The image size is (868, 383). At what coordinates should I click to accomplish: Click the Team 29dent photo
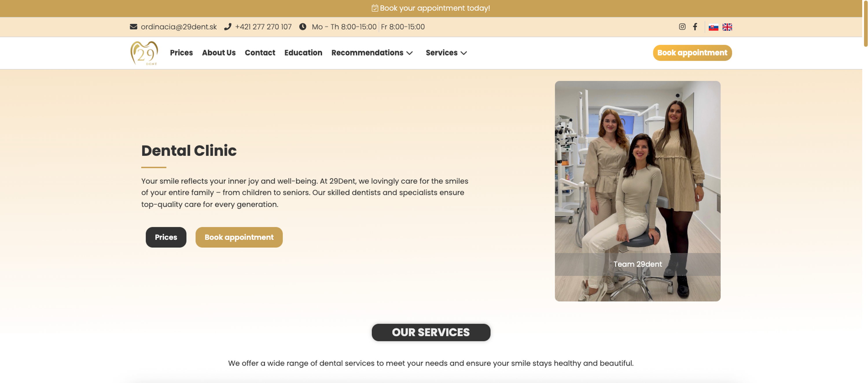click(637, 191)
